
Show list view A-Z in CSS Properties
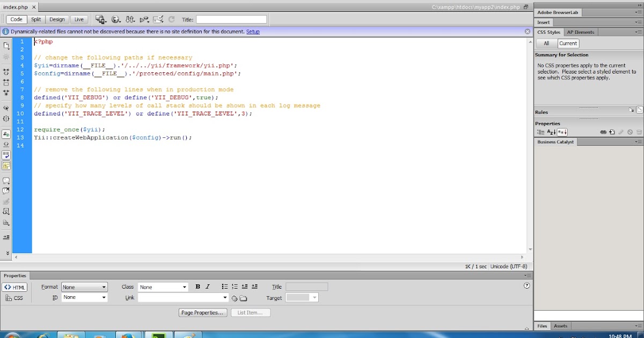click(x=551, y=132)
